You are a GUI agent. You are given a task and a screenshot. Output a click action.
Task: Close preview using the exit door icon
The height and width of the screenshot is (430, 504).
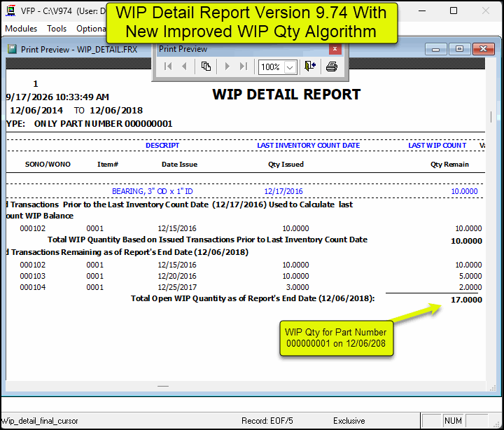310,67
